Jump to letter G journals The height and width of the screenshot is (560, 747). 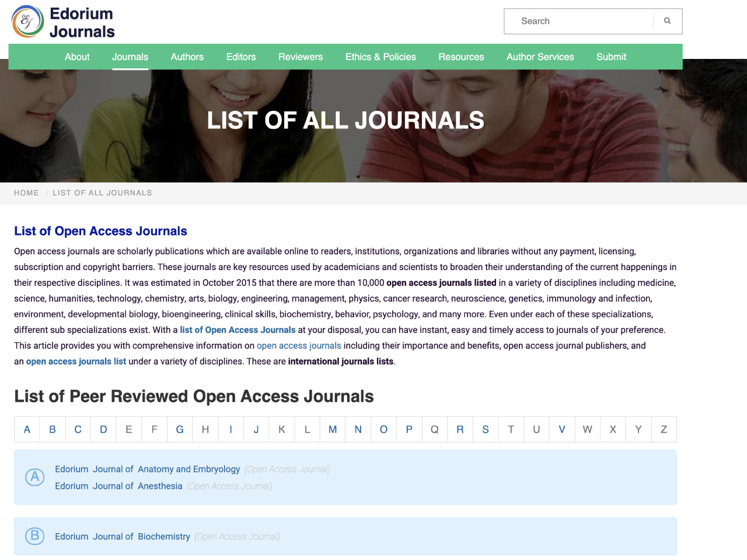tap(180, 429)
